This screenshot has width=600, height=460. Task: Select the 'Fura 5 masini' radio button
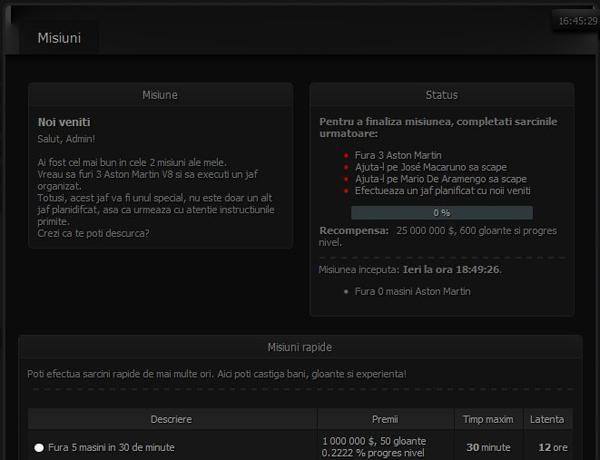(x=39, y=448)
